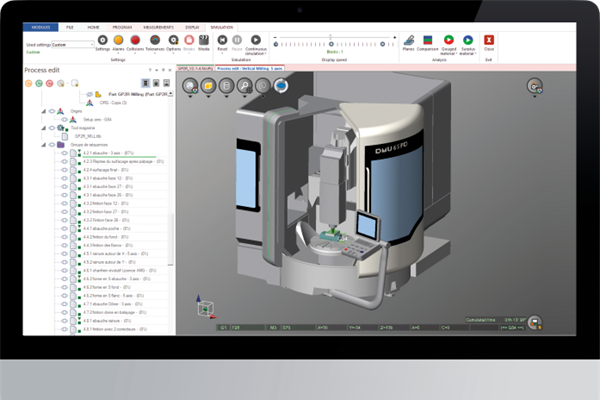Open the Used settings Custom dropdown
This screenshot has width=600, height=400.
click(x=73, y=45)
